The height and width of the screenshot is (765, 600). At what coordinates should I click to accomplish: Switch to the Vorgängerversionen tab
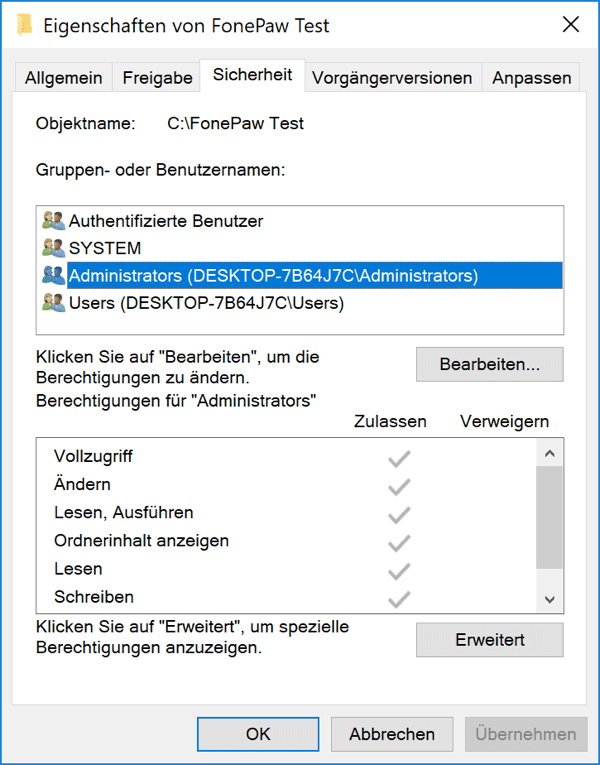[392, 78]
